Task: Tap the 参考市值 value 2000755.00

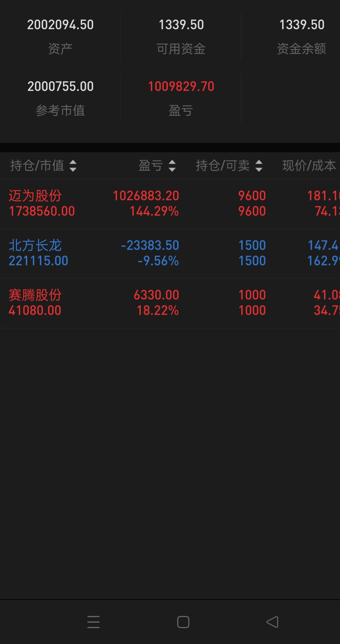Action: pyautogui.click(x=60, y=86)
